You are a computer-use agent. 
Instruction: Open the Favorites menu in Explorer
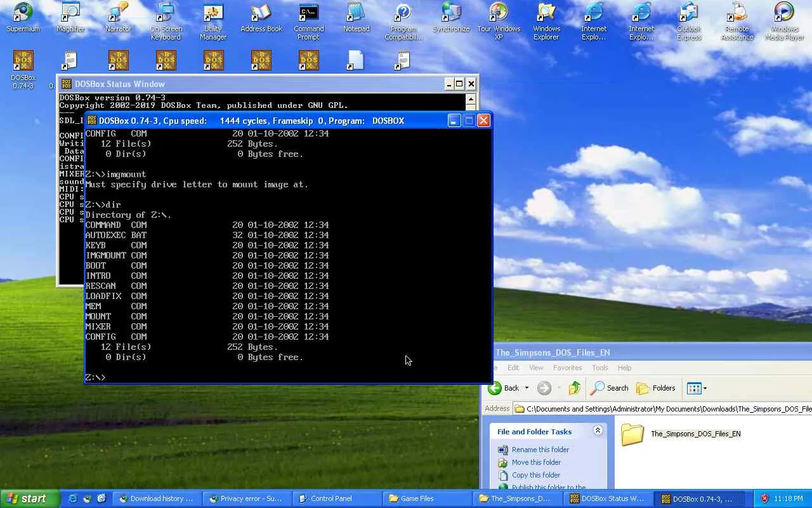coord(567,368)
